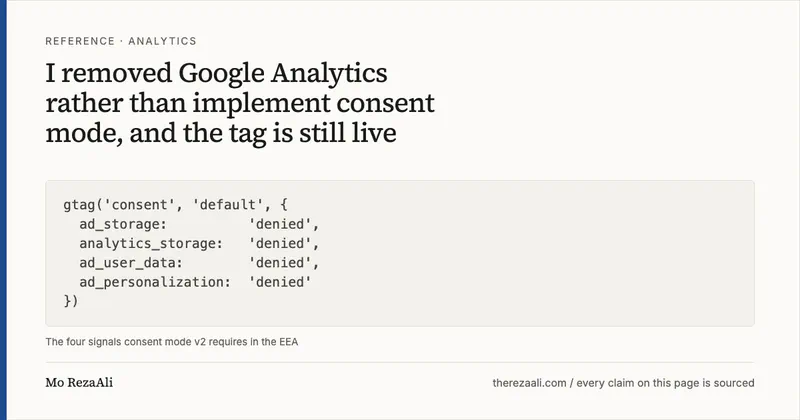Click the blue vertical accent bar on the left edge

tap(3, 210)
